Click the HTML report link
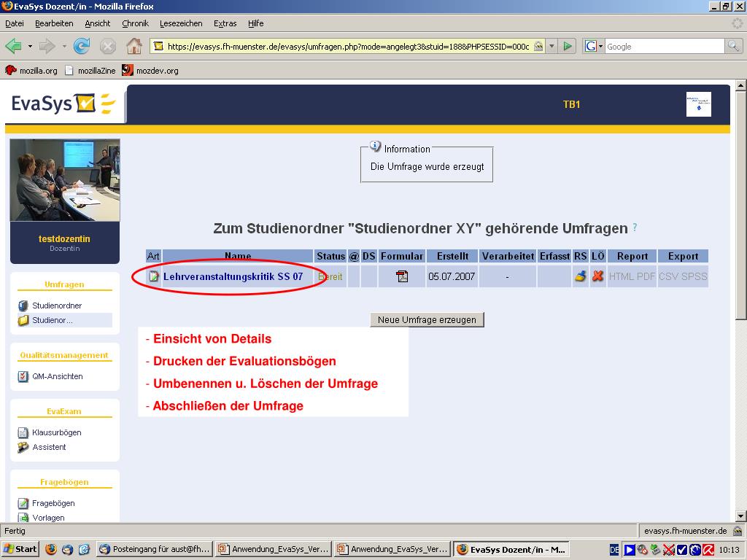The width and height of the screenshot is (747, 560). 622,276
